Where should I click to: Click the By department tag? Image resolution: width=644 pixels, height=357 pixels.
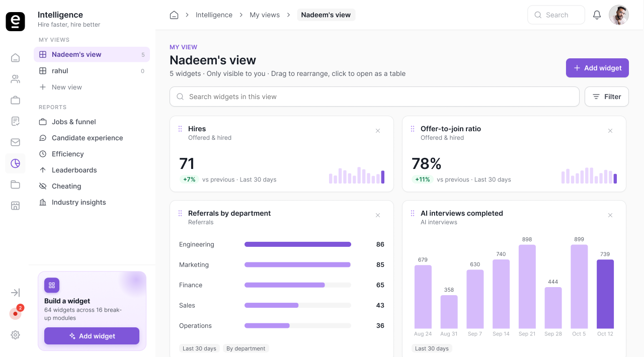click(x=246, y=348)
